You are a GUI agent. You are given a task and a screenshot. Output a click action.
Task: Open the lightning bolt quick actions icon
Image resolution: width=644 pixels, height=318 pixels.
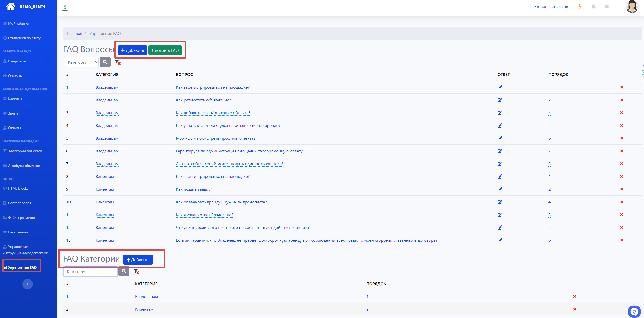(x=580, y=7)
